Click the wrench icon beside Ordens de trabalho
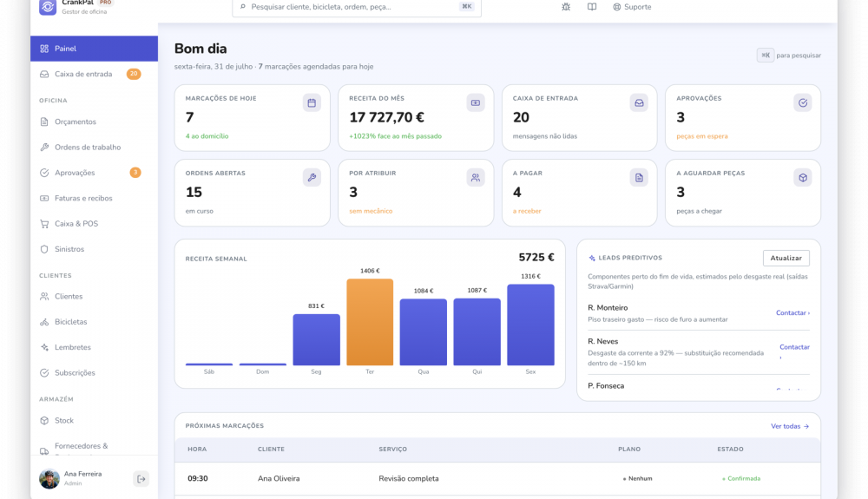This screenshot has height=499, width=868. 44,148
